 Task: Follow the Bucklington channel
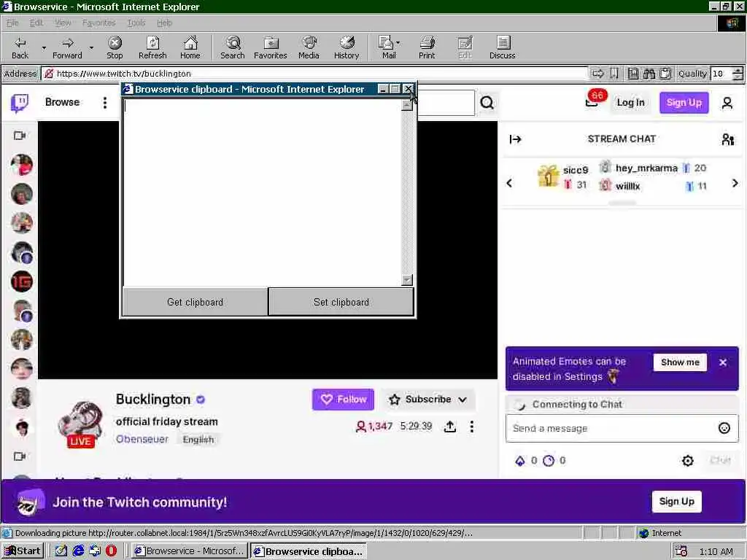coord(343,399)
